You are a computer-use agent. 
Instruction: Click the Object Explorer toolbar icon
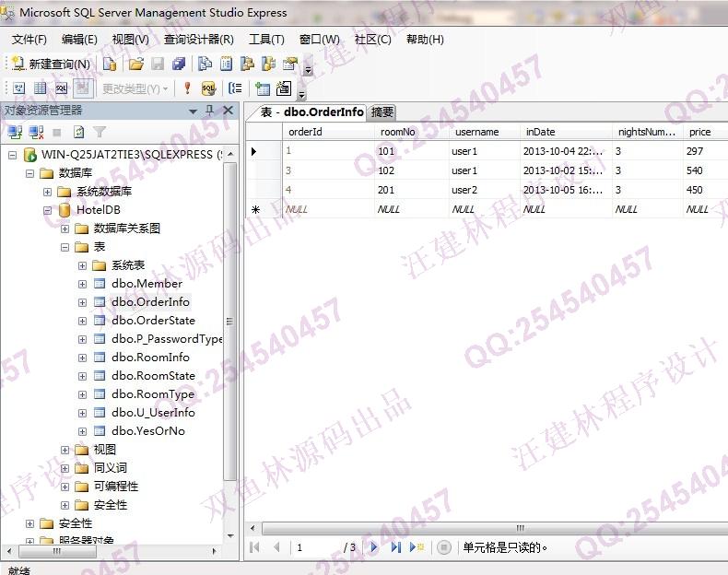(x=248, y=64)
